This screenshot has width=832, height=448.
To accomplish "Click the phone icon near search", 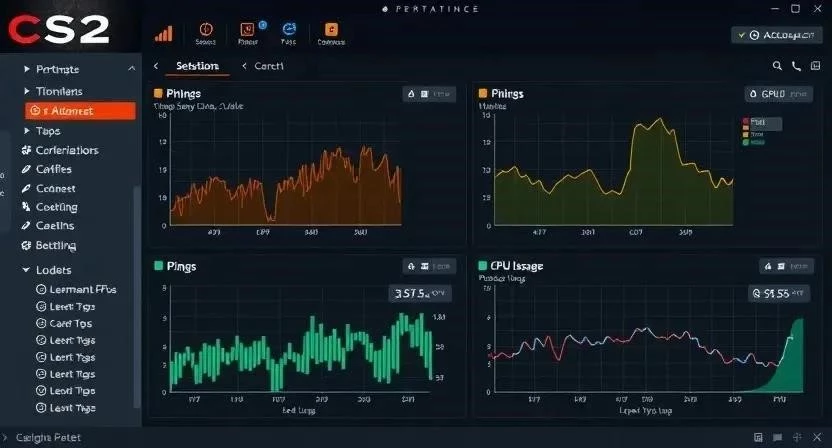I will pyautogui.click(x=797, y=66).
